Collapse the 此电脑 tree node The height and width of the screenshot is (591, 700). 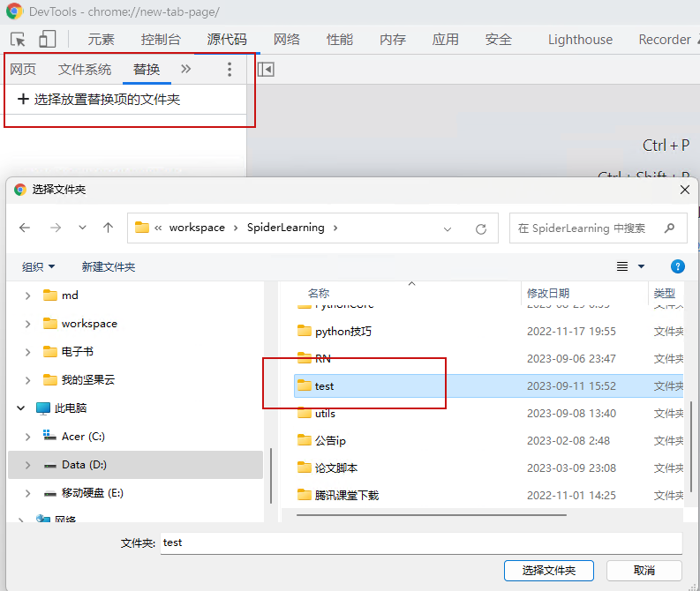coord(20,408)
